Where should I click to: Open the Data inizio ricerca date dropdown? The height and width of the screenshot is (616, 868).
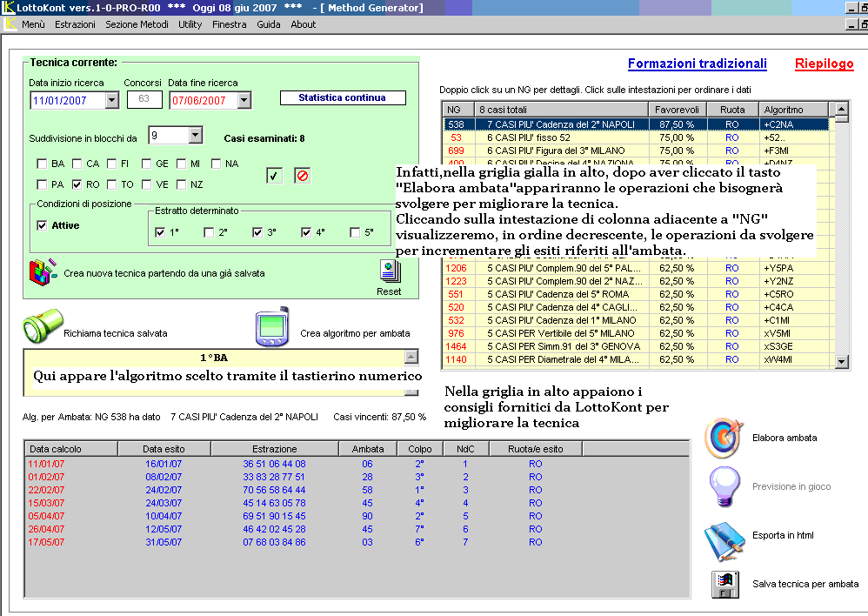click(x=112, y=100)
